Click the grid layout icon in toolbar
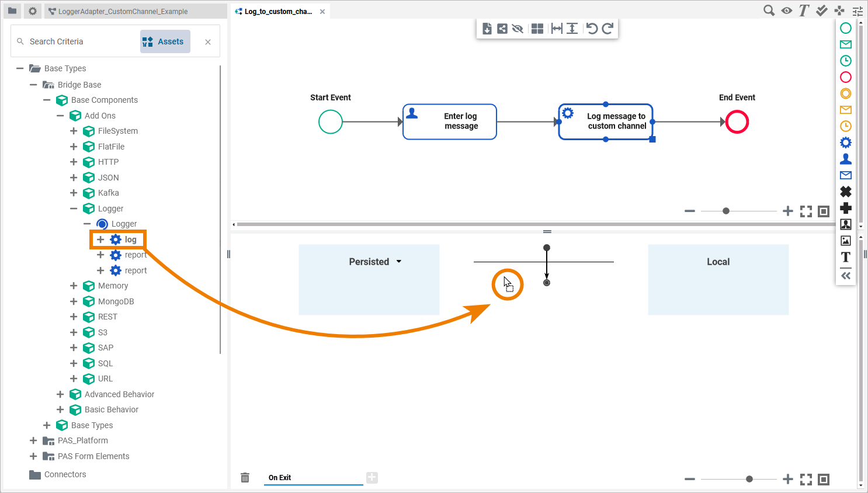868x493 pixels. [x=537, y=29]
